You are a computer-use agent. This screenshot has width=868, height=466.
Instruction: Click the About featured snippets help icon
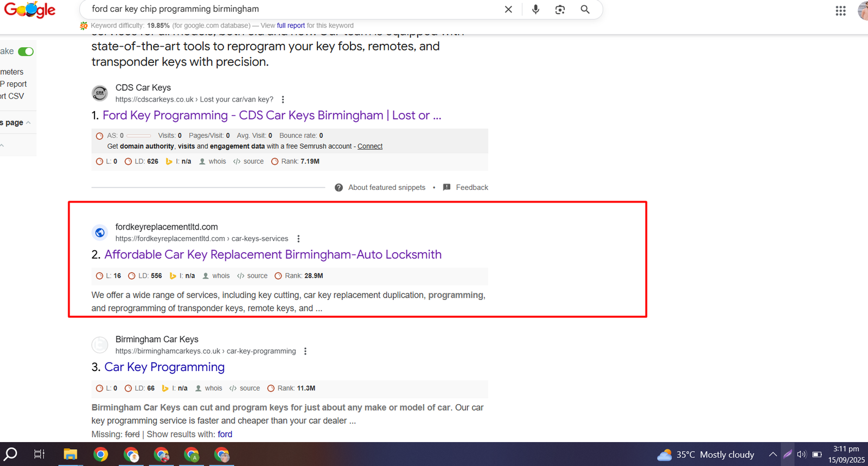coord(339,187)
